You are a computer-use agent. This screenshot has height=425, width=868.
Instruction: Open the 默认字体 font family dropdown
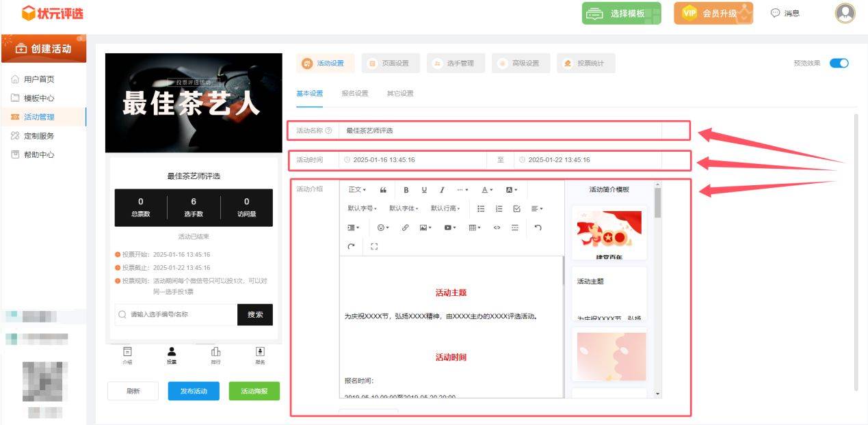[404, 208]
